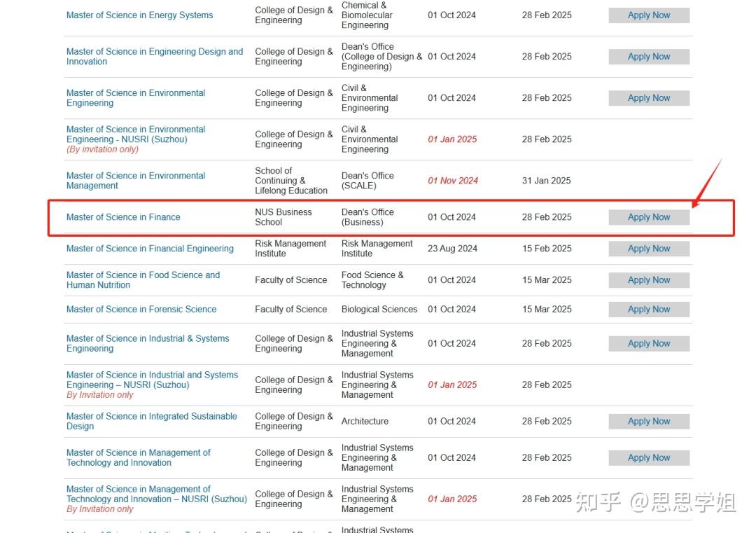Image resolution: width=756 pixels, height=533 pixels.
Task: Click Apply Now for Financial Engineering program
Action: point(648,249)
